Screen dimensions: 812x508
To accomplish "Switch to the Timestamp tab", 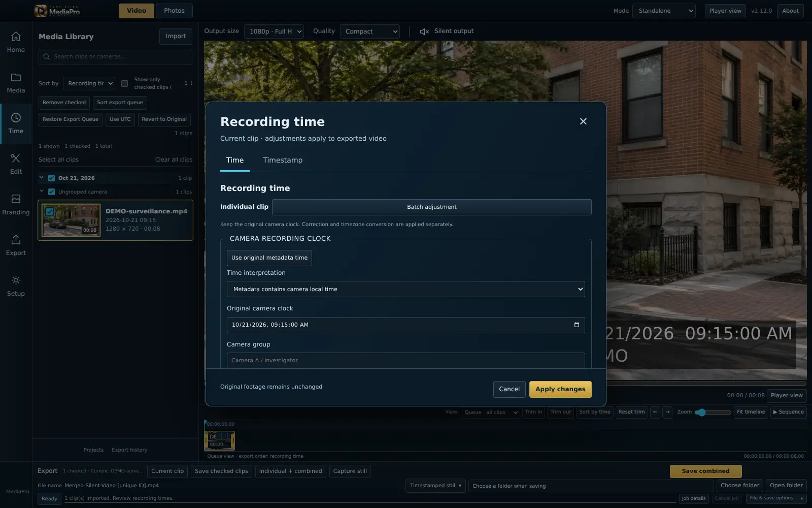I will pos(283,160).
